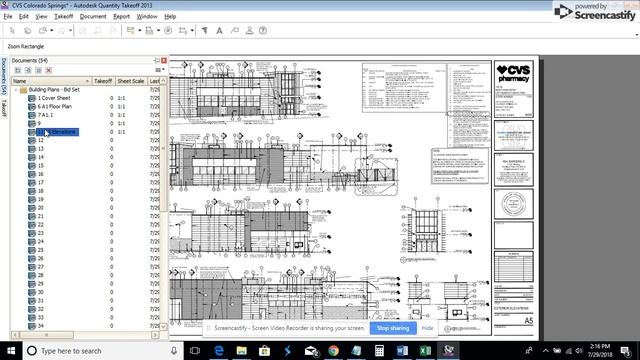Open the Windows Start menu
This screenshot has height=360, width=640.
11,351
